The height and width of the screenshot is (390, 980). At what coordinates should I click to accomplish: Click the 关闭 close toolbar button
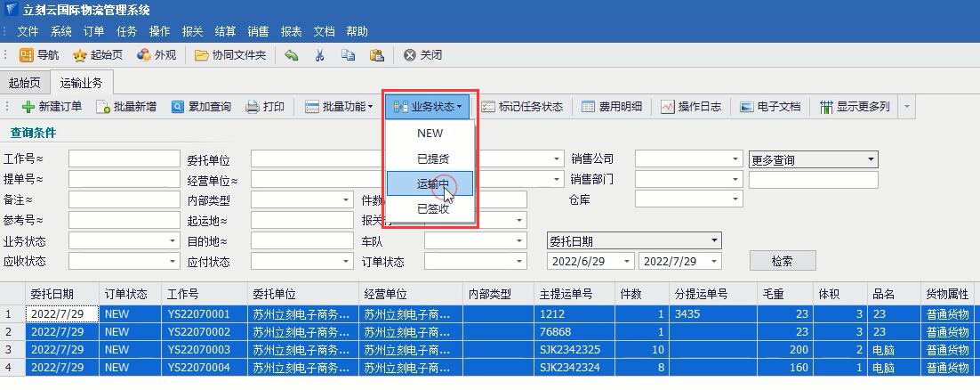click(x=422, y=55)
